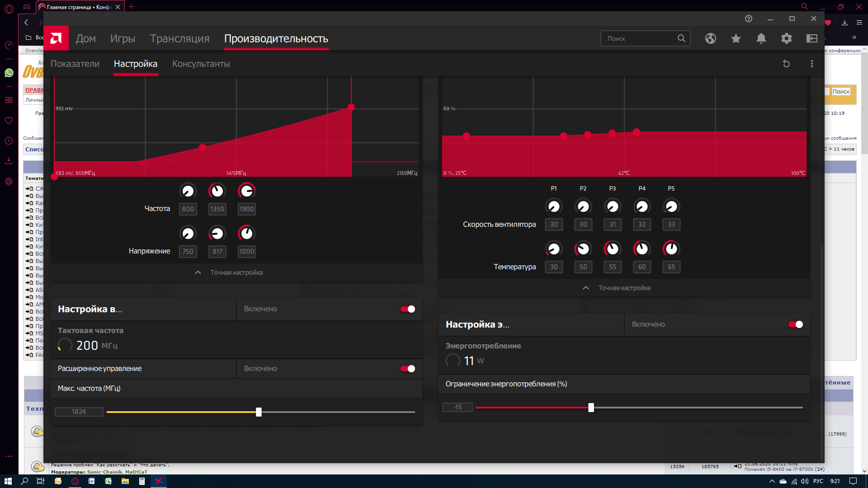Open settings gear icon
868x488 pixels.
[x=787, y=38]
